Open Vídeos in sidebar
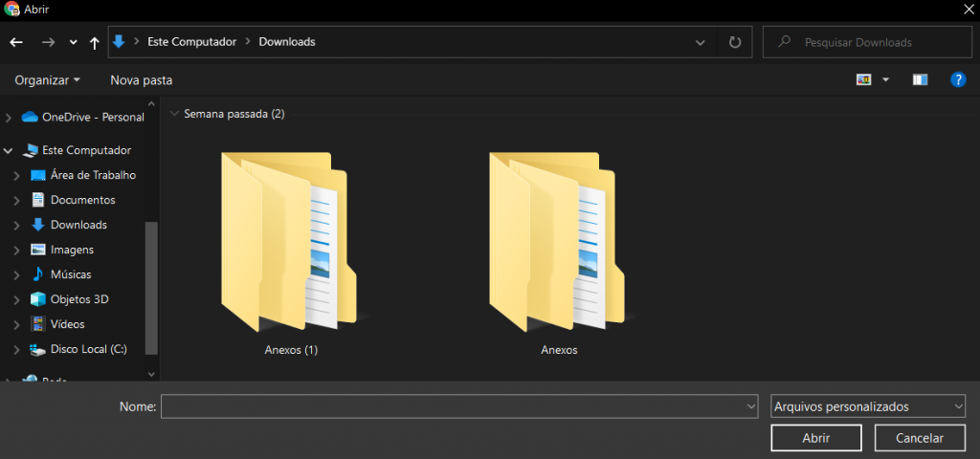The height and width of the screenshot is (459, 980). click(x=56, y=325)
